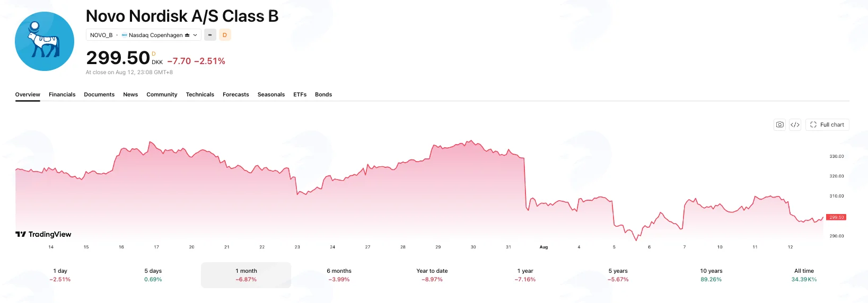Select the 5 days performance range
The height and width of the screenshot is (303, 868).
(153, 275)
